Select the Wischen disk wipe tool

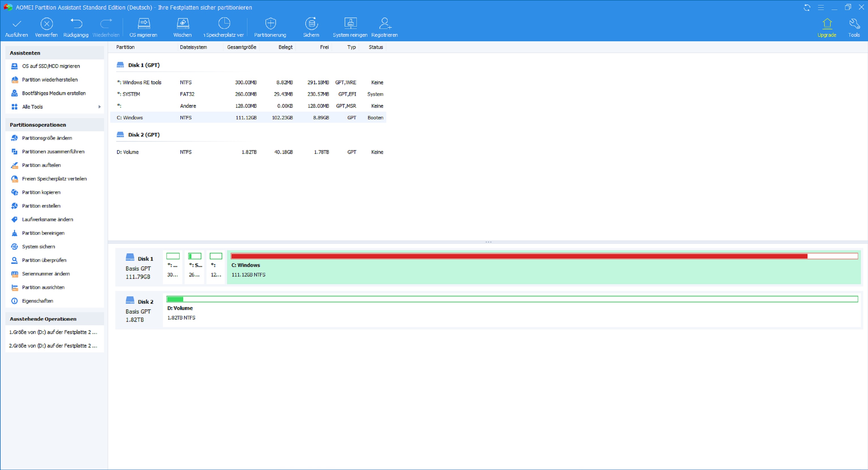pos(183,23)
